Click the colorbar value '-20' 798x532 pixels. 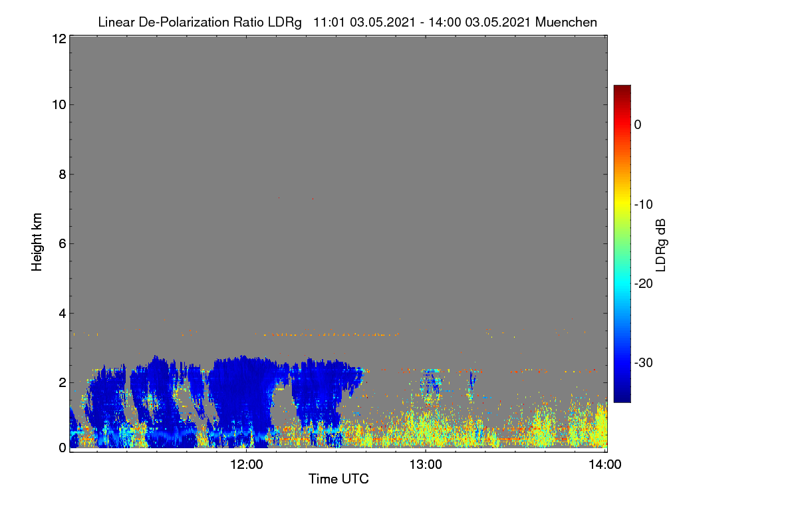pyautogui.click(x=642, y=283)
